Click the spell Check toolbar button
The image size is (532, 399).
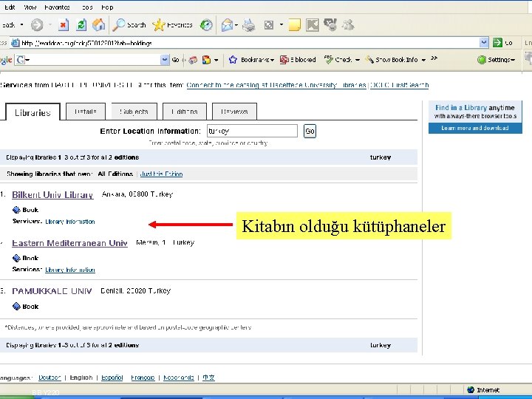point(338,60)
